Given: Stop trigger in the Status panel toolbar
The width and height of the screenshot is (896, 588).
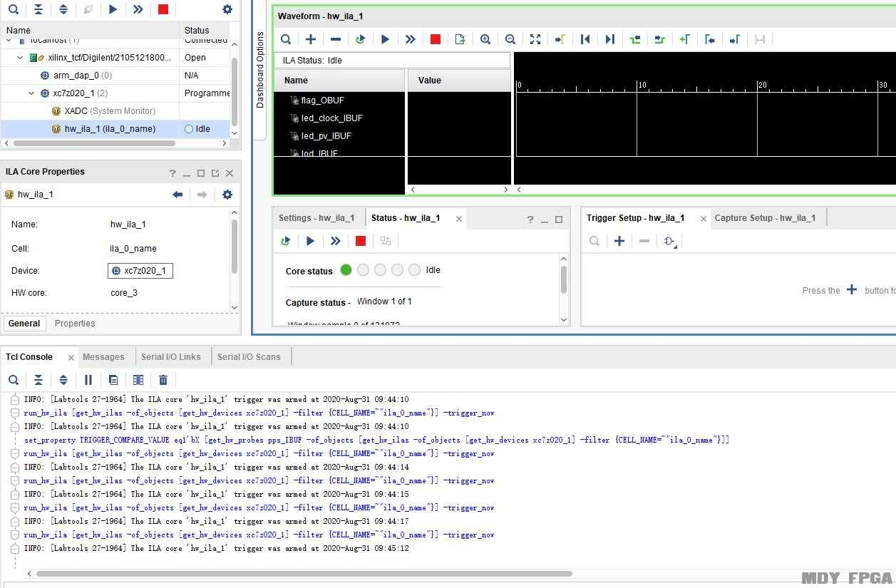Looking at the screenshot, I should click(x=360, y=241).
